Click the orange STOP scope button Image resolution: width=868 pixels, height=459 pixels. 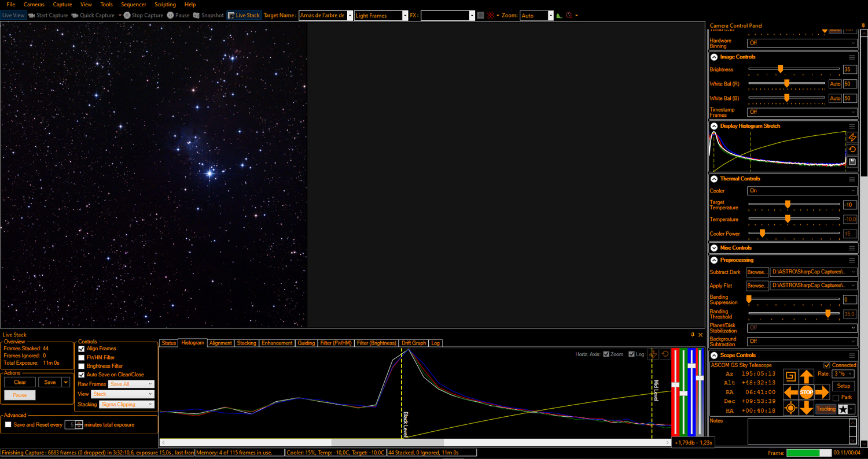pyautogui.click(x=807, y=393)
